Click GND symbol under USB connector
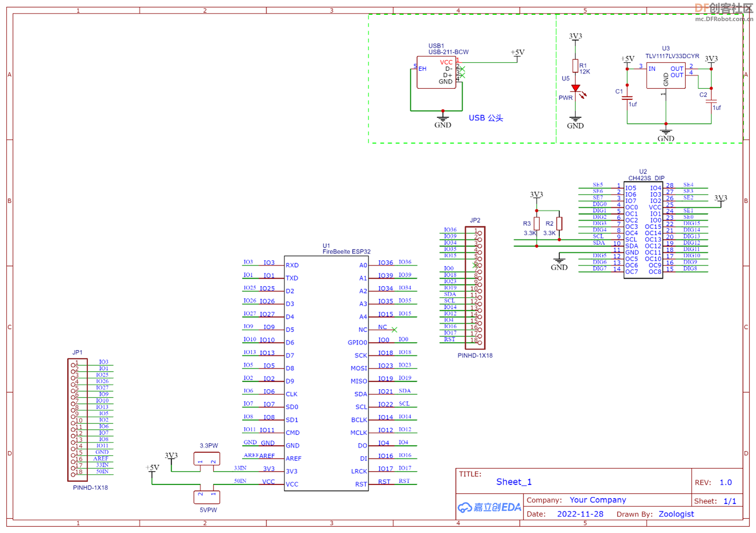Image resolution: width=756 pixels, height=533 pixels. (442, 121)
